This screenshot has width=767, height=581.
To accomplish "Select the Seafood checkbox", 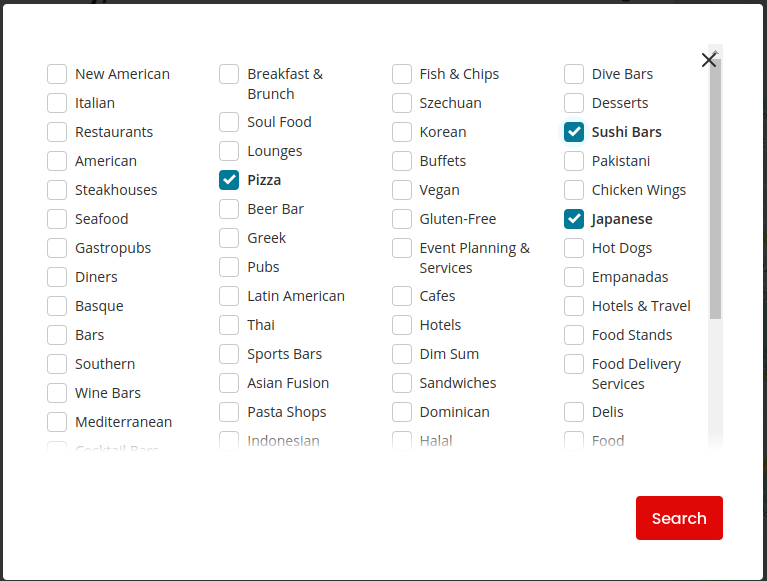I will point(57,219).
